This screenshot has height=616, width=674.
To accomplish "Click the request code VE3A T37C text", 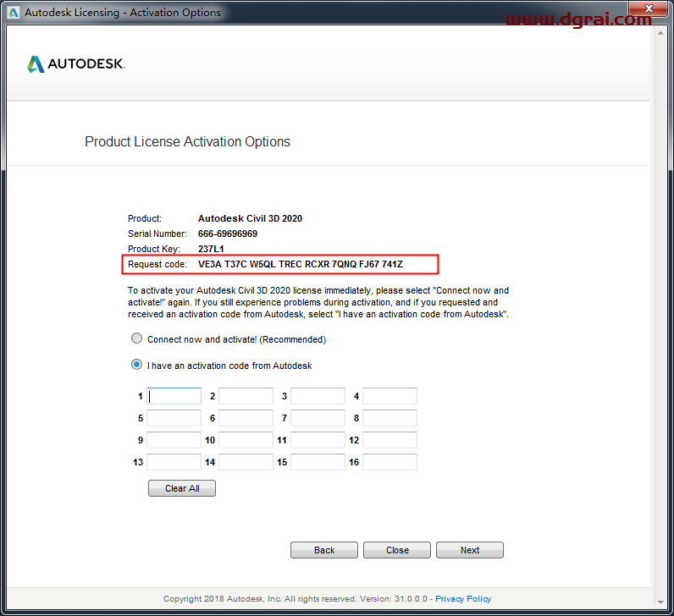I will (301, 264).
